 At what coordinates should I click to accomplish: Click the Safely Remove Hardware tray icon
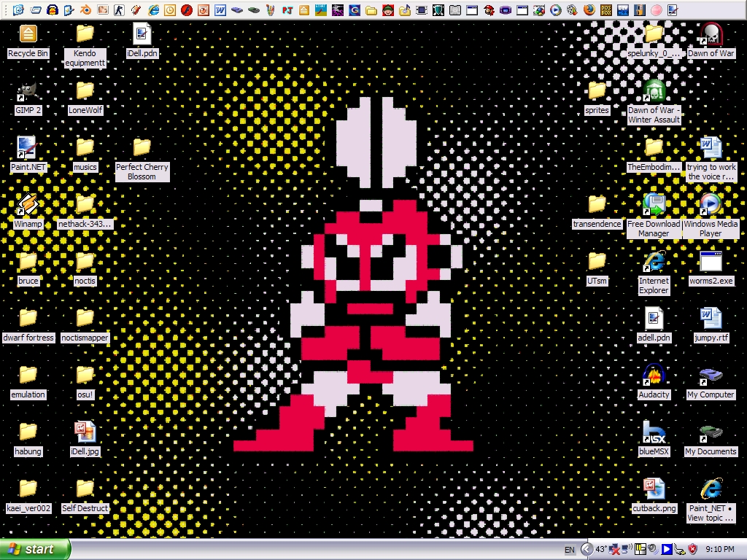click(680, 549)
